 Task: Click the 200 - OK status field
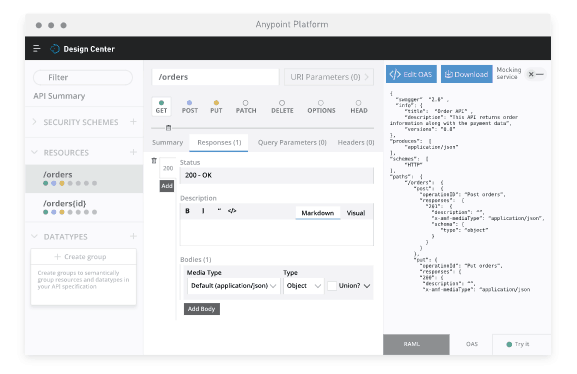(x=276, y=175)
